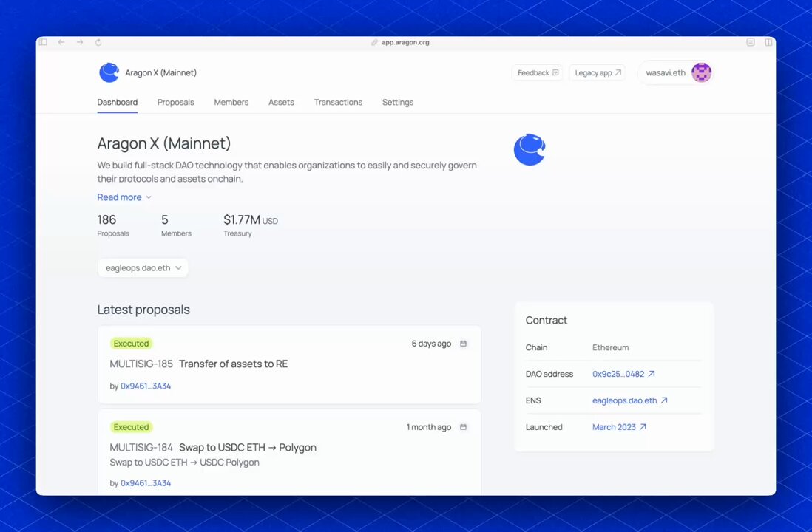Click the split view icon at the toolbar's right end

pos(768,42)
